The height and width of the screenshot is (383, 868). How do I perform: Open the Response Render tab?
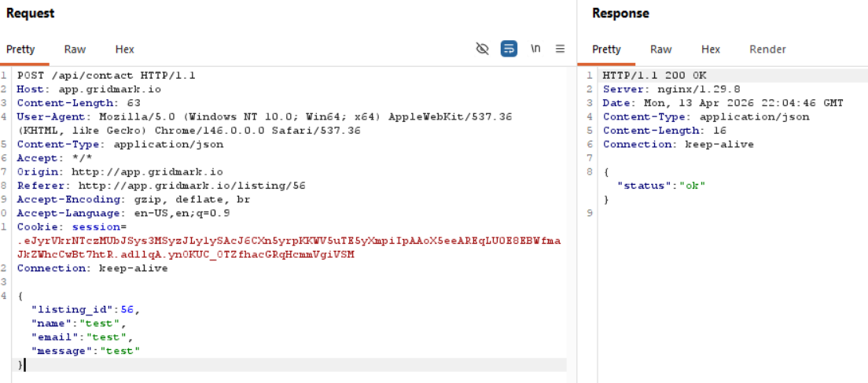pyautogui.click(x=767, y=49)
